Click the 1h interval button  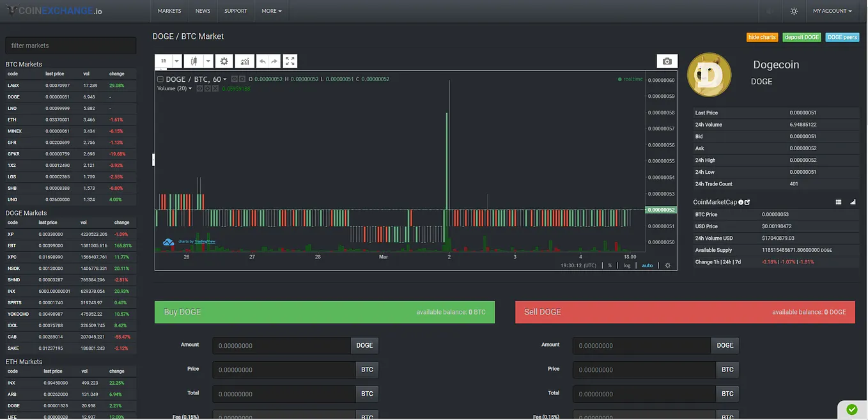[x=164, y=61]
